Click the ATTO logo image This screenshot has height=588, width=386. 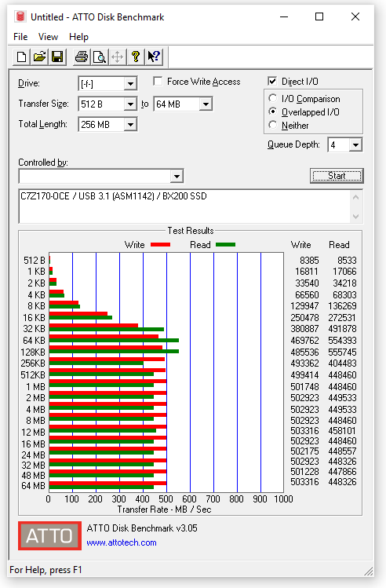49,535
